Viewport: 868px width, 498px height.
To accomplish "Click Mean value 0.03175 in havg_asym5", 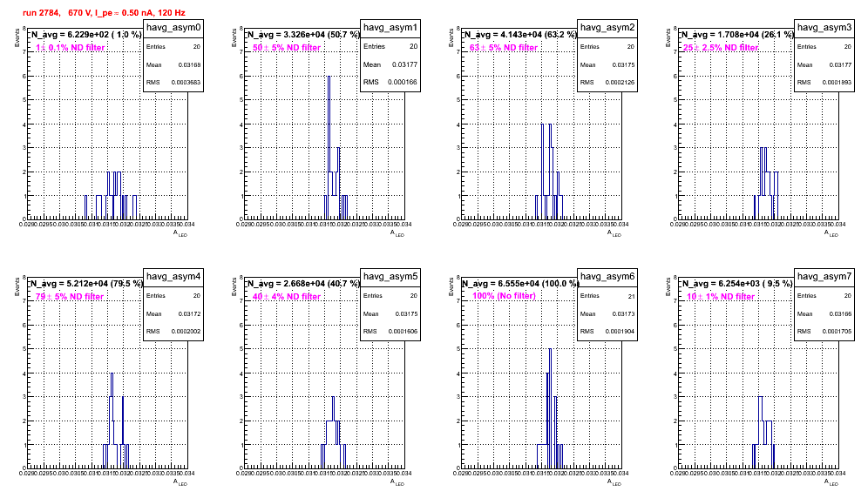I will 406,314.
